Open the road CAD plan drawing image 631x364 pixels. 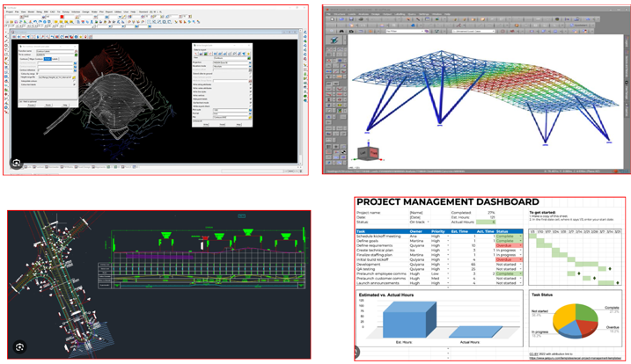159,284
